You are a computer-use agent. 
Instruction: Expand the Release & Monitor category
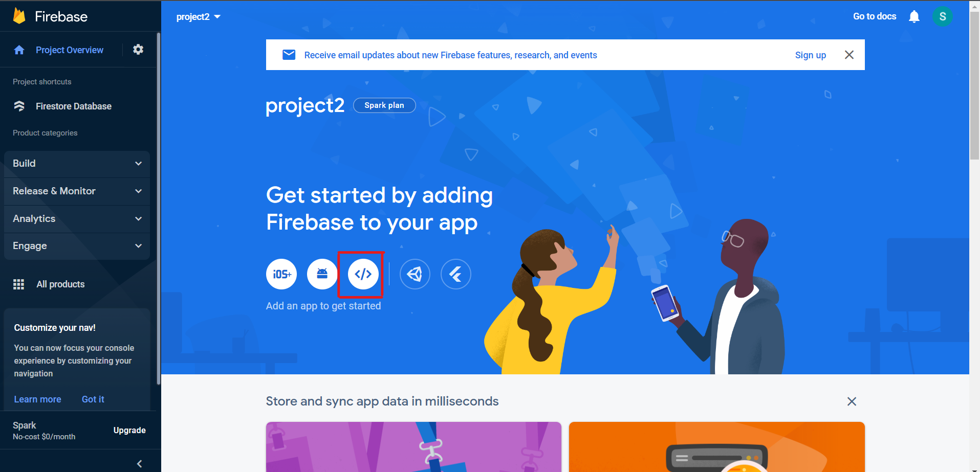point(77,191)
